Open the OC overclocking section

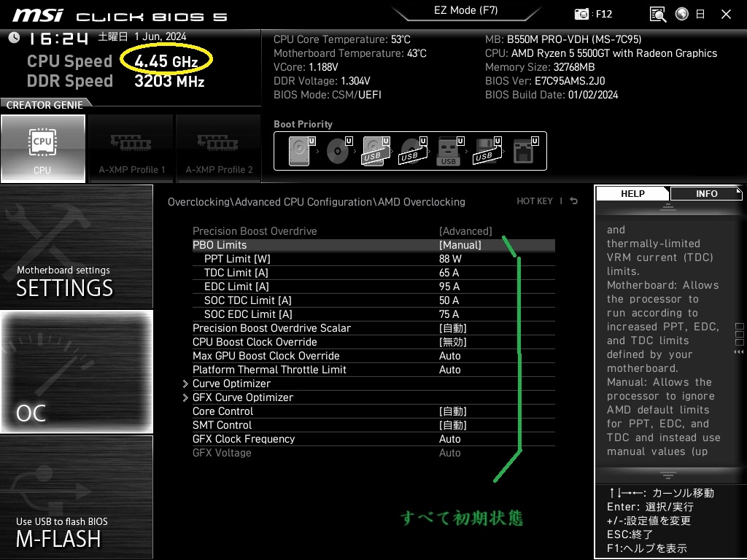(77, 372)
